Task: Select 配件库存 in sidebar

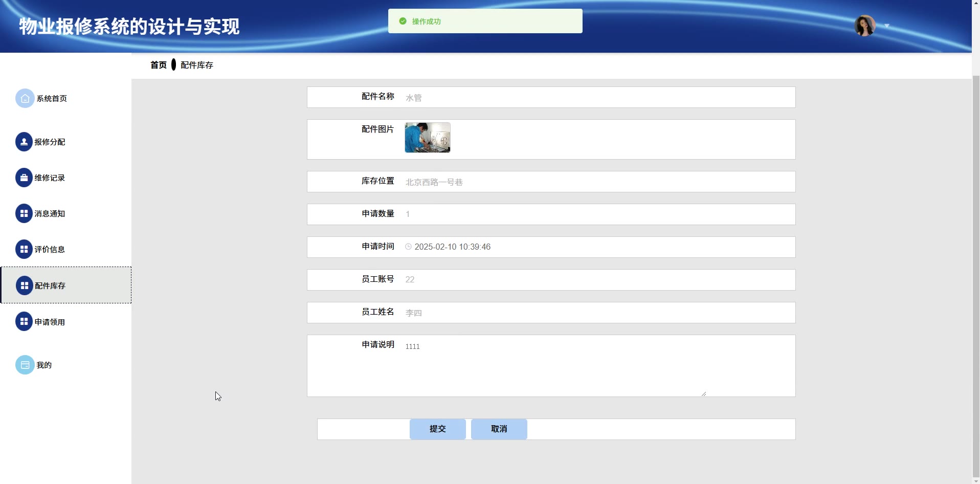Action: [65, 285]
